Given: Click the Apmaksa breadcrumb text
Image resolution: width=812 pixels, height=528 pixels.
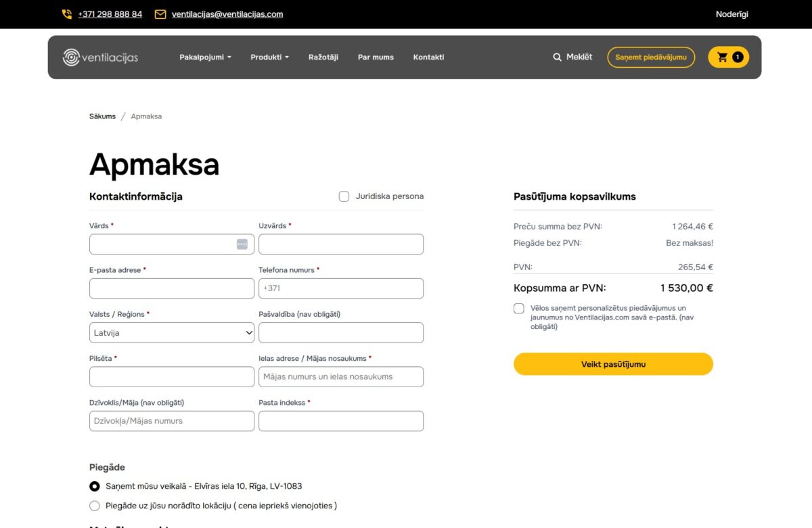Looking at the screenshot, I should point(146,116).
